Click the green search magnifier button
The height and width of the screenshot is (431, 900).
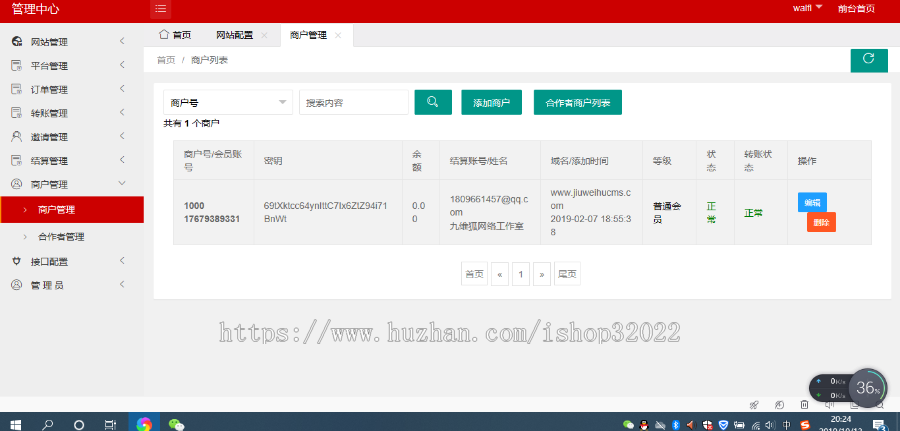(433, 102)
